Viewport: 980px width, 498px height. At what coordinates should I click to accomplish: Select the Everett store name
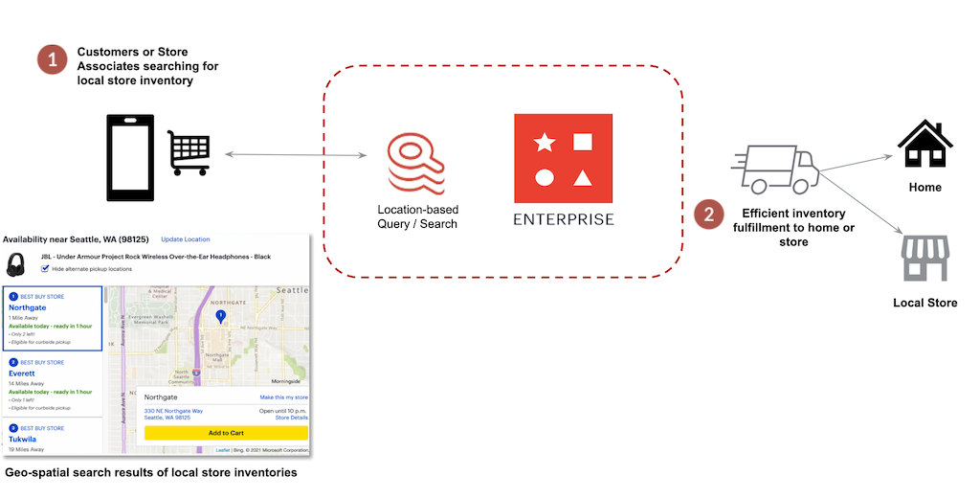click(x=22, y=373)
